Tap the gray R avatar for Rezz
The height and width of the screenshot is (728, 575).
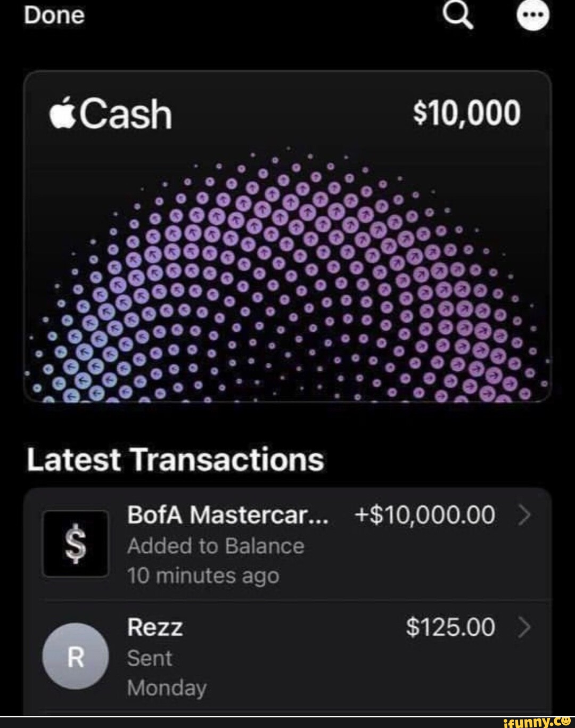76,656
